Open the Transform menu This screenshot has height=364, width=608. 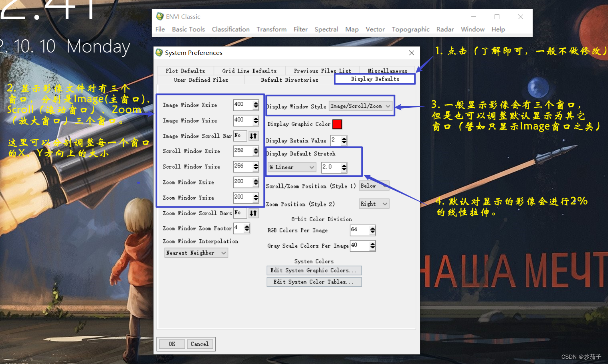(272, 29)
